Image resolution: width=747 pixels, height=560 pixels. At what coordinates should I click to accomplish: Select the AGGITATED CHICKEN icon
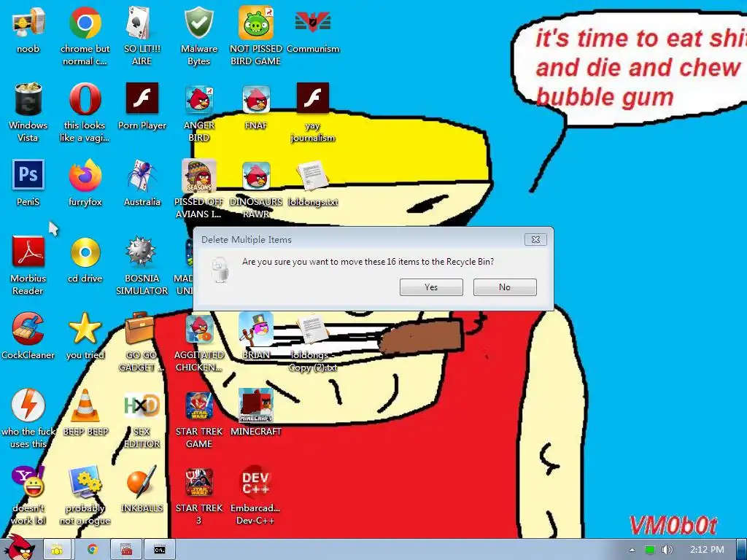pos(199,329)
